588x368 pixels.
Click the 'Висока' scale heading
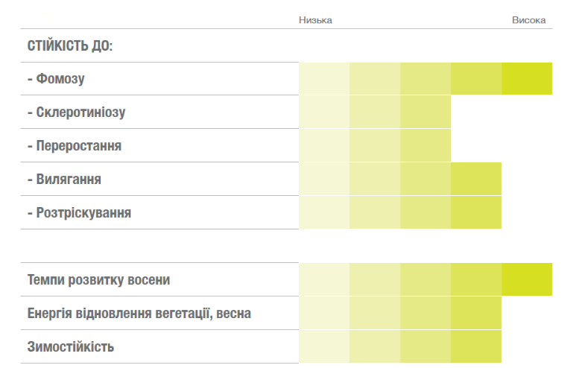coord(528,20)
